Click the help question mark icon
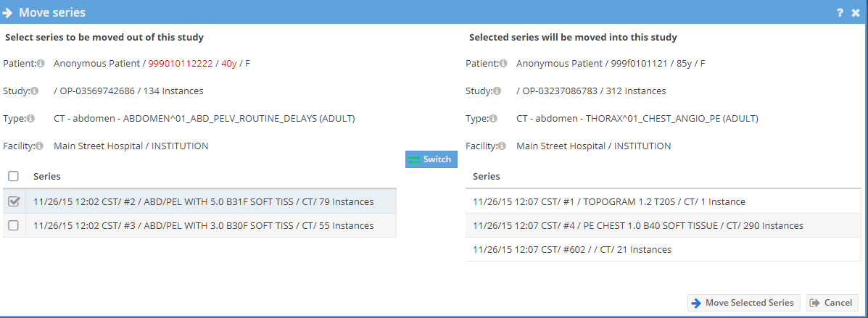Screen dimensions: 868x318 click(840, 12)
